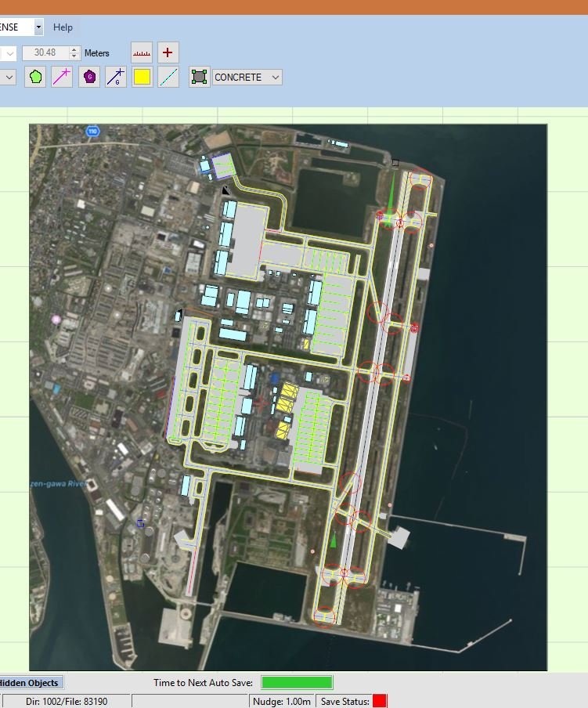Click the red save status indicator
Image resolution: width=588 pixels, height=708 pixels.
[x=380, y=701]
